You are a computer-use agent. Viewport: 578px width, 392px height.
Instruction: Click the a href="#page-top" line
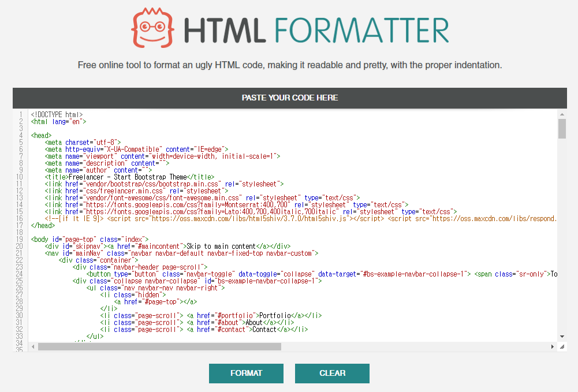click(155, 302)
